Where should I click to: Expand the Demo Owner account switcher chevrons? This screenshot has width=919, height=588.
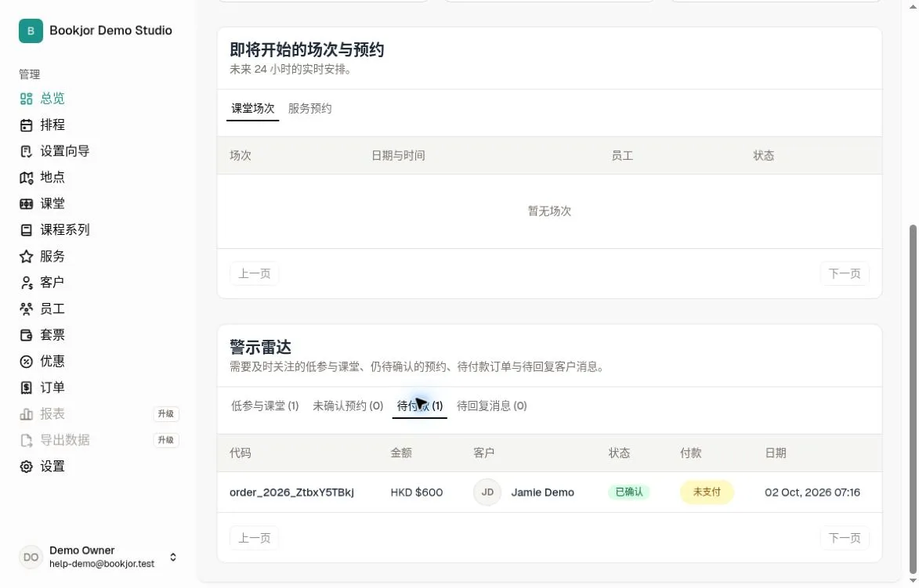(173, 557)
